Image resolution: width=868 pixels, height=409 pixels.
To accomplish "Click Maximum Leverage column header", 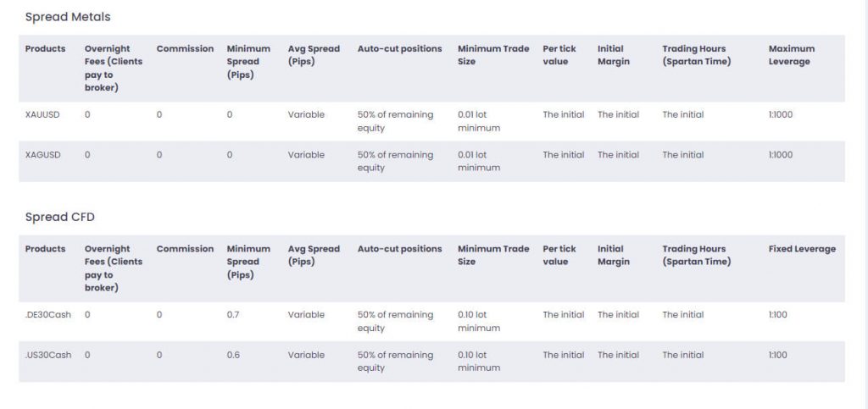I will (791, 55).
